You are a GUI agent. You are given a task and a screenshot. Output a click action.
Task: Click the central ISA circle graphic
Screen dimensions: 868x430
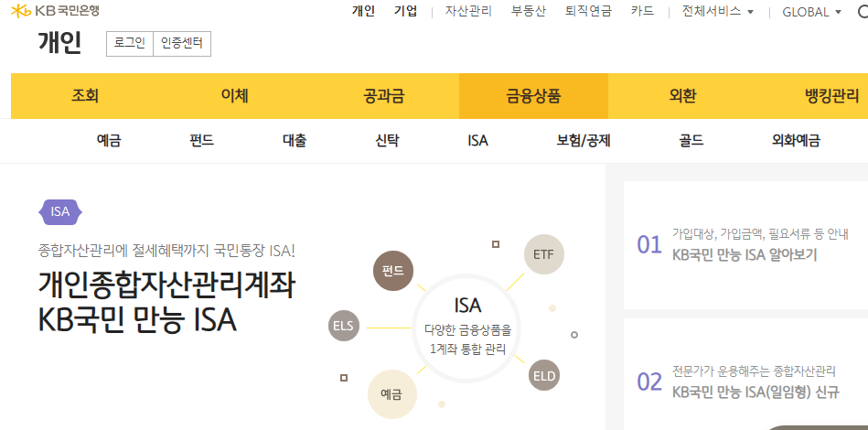point(467,327)
